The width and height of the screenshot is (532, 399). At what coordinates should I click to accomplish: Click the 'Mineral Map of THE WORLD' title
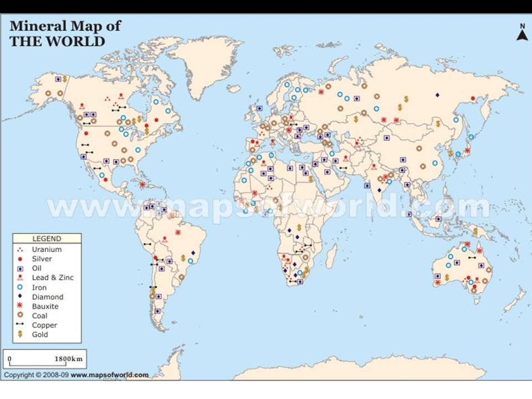point(65,34)
